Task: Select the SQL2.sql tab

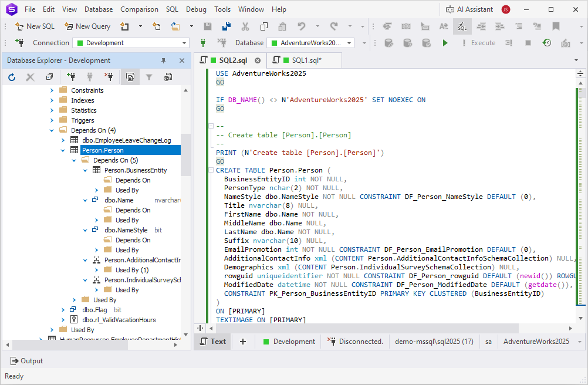Action: (233, 60)
